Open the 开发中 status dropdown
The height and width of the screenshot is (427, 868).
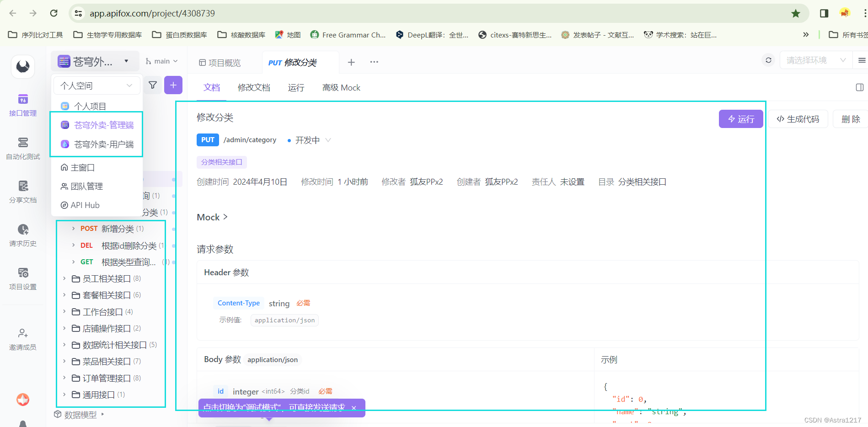coord(309,140)
